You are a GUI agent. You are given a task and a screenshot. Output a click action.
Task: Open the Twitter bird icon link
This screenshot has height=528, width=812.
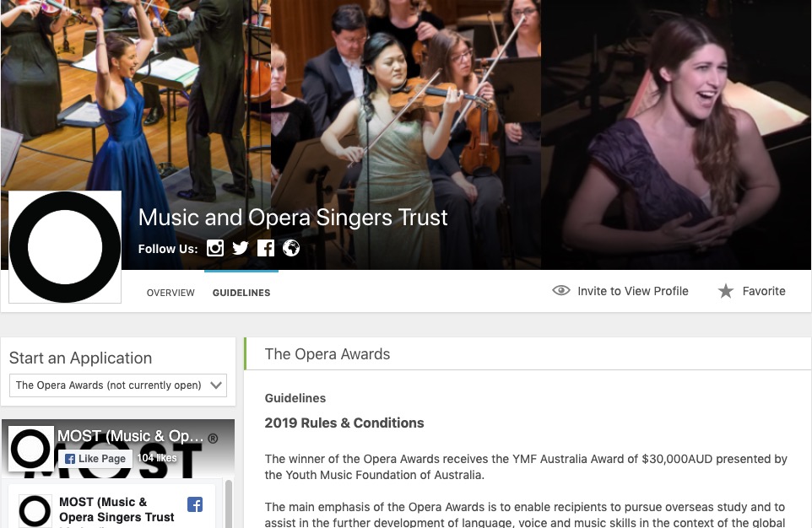pyautogui.click(x=241, y=248)
